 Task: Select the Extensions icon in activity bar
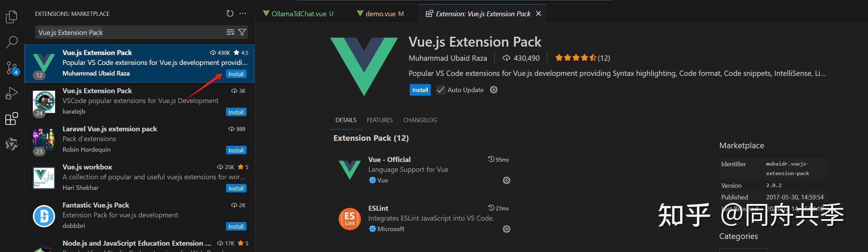coord(11,119)
